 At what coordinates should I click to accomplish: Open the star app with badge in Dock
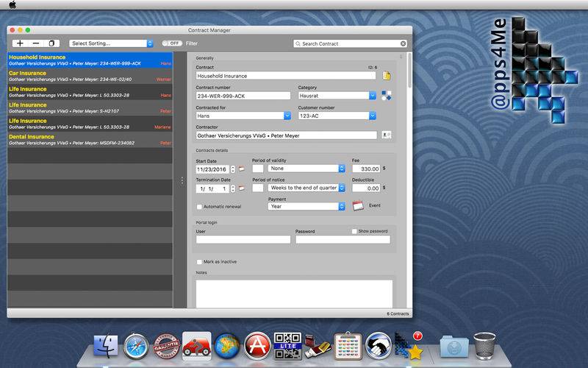tap(409, 345)
